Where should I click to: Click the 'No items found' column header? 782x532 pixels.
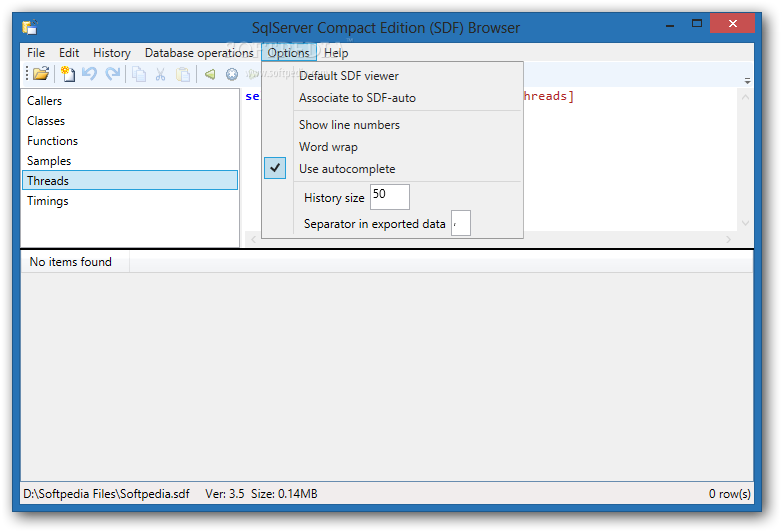75,262
